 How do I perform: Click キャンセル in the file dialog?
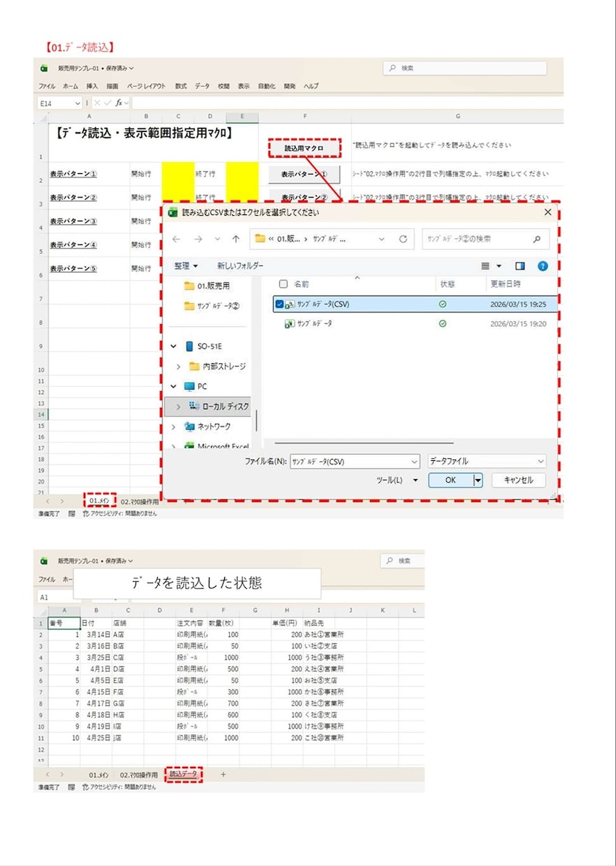coord(518,480)
